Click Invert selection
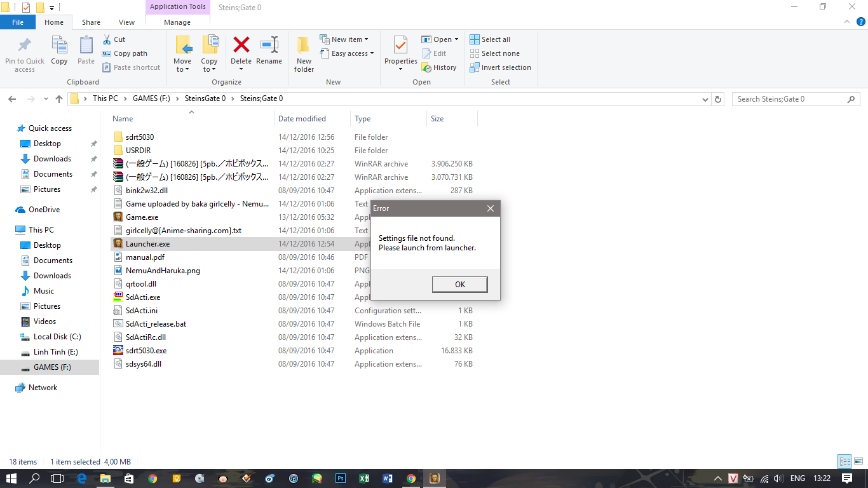868x488 pixels. [x=500, y=67]
